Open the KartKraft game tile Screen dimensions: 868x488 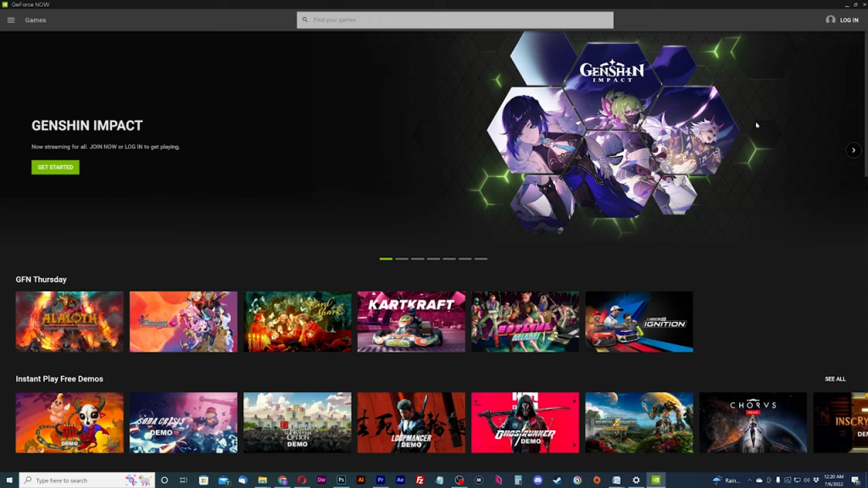coord(411,321)
